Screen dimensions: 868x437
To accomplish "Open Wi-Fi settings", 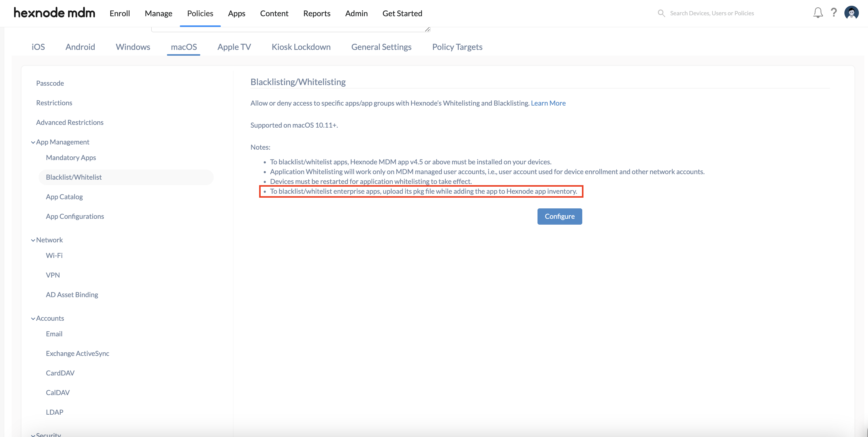I will [x=54, y=256].
